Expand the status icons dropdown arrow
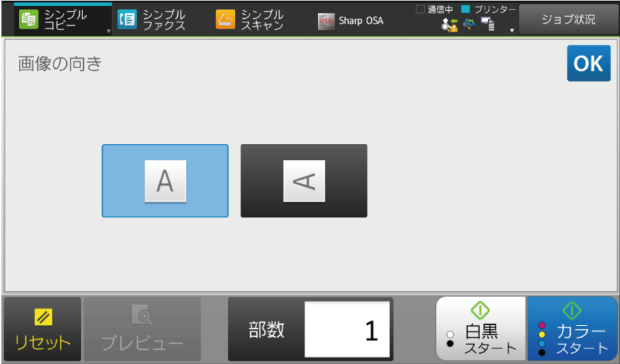Viewport: 620px width, 364px height. click(x=512, y=30)
